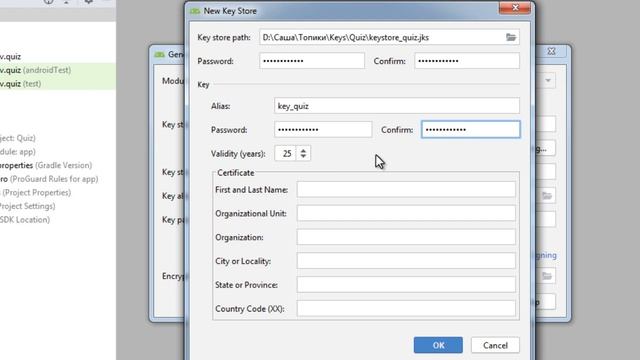The width and height of the screenshot is (640, 360).
Task: Click the Key store path field
Action: [x=389, y=37]
